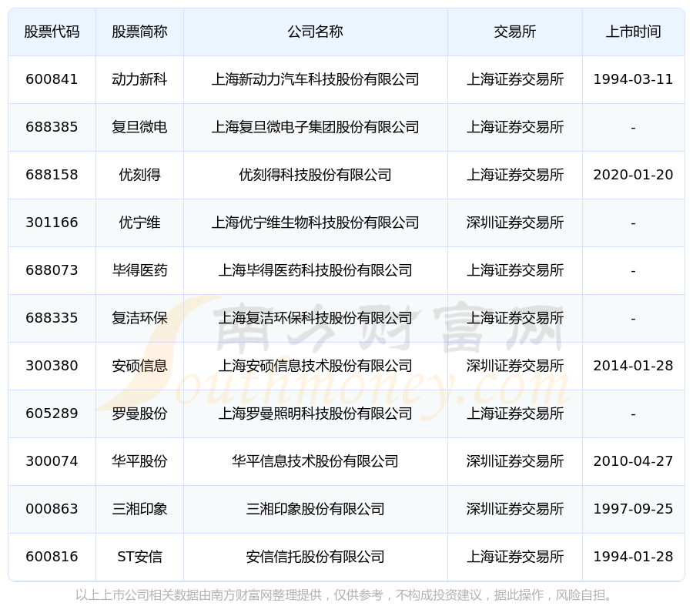Click 深圳证券交易所 in the 华平股份 row
This screenshot has height=616, width=693.
pyautogui.click(x=515, y=461)
